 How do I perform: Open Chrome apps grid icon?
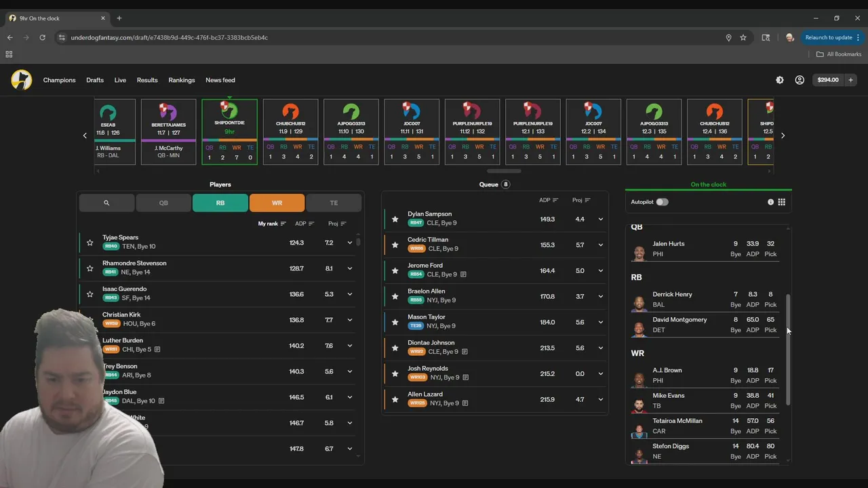[9, 54]
